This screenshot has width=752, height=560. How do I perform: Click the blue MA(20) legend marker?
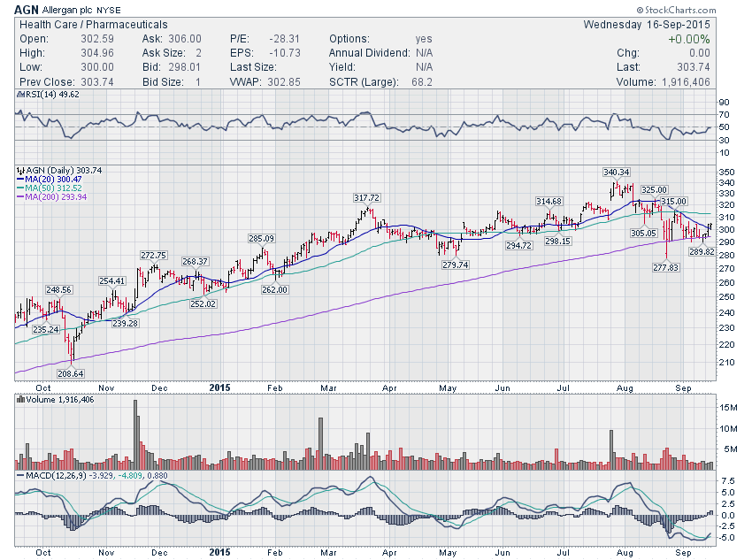click(x=20, y=180)
